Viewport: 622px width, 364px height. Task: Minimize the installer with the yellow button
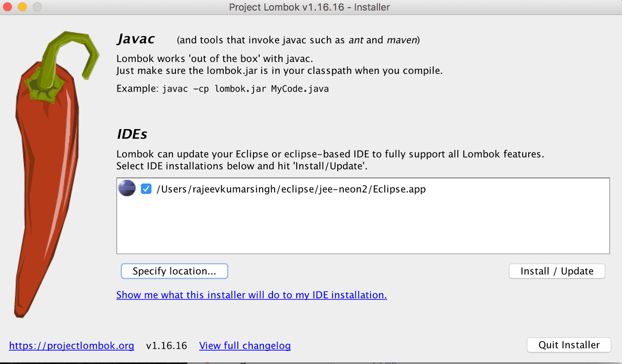click(22, 7)
